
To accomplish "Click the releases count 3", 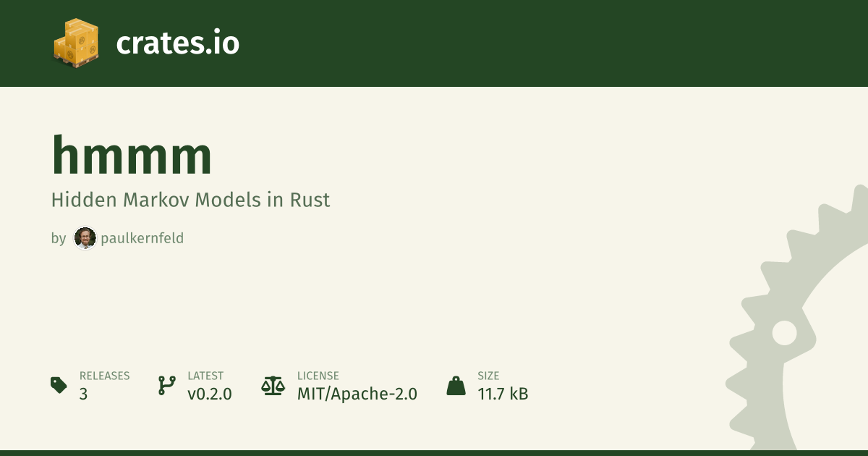I will coord(83,394).
